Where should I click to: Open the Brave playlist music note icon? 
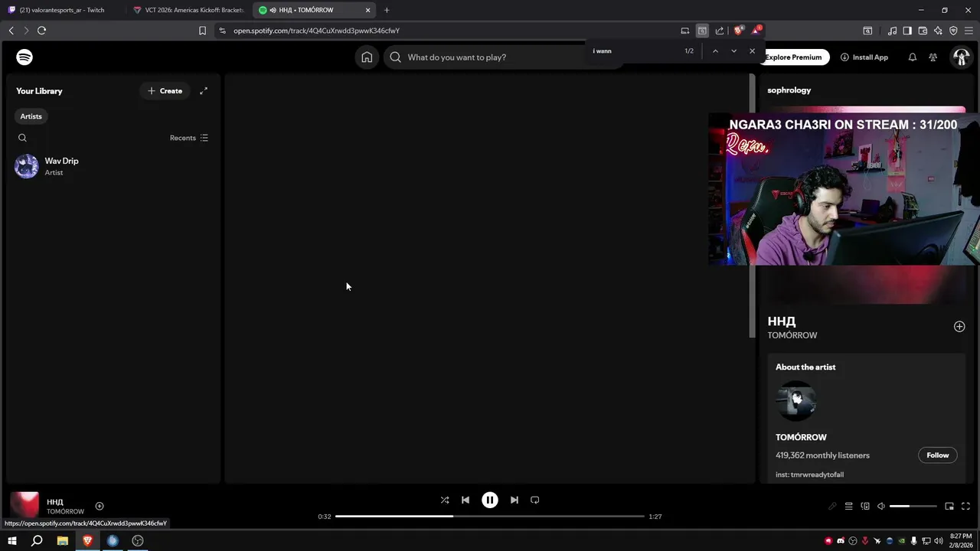(892, 31)
